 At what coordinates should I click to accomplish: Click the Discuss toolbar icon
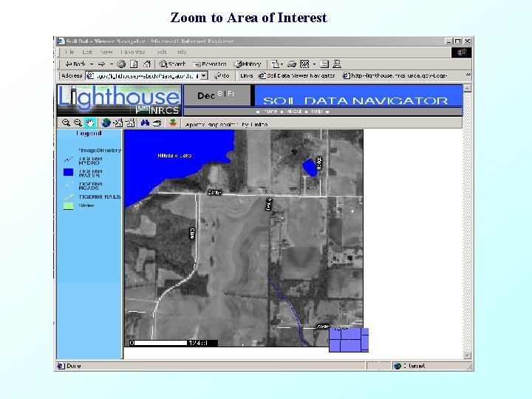324,64
